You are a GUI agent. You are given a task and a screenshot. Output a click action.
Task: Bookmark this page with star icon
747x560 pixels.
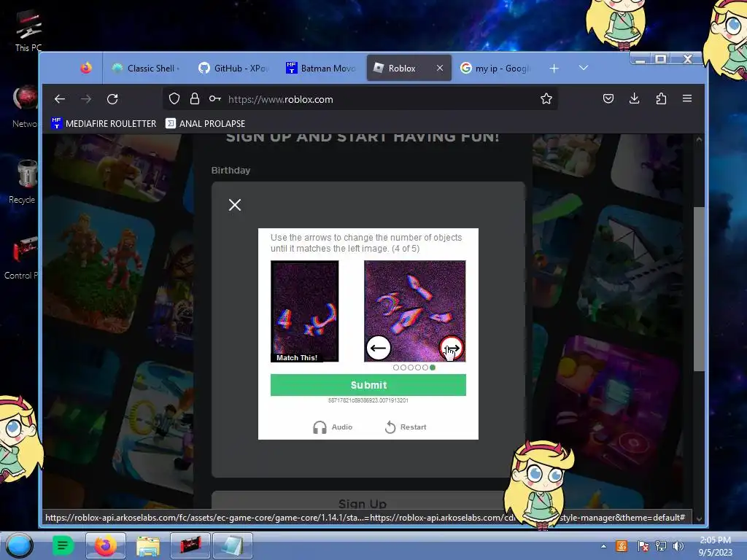click(546, 98)
